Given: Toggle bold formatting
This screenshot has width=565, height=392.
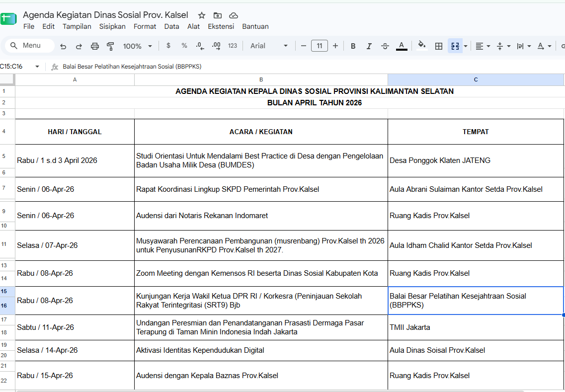Looking at the screenshot, I should coord(353,46).
